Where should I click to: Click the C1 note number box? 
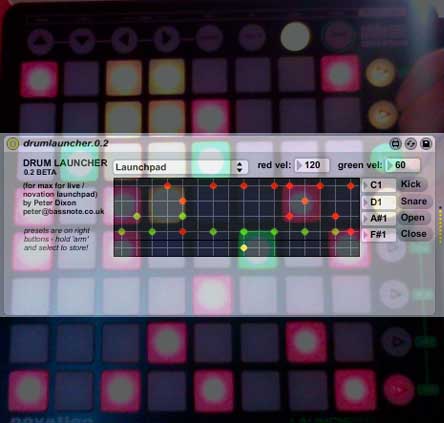click(x=379, y=185)
